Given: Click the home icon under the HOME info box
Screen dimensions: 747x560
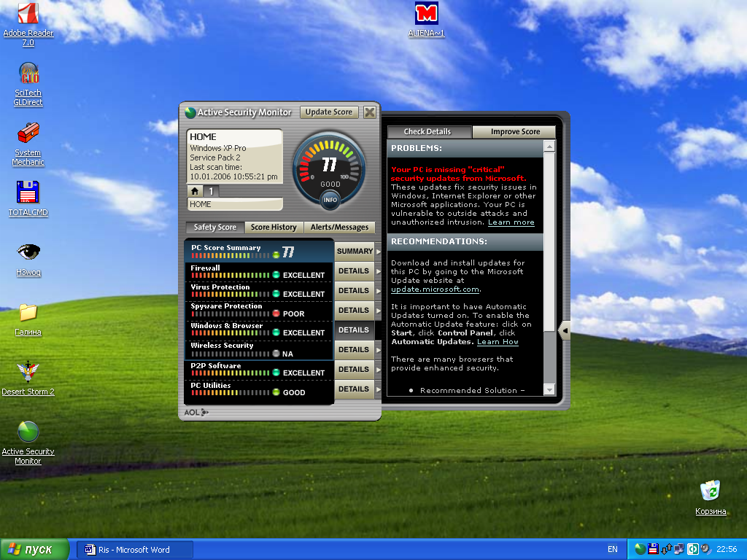Looking at the screenshot, I should click(195, 191).
